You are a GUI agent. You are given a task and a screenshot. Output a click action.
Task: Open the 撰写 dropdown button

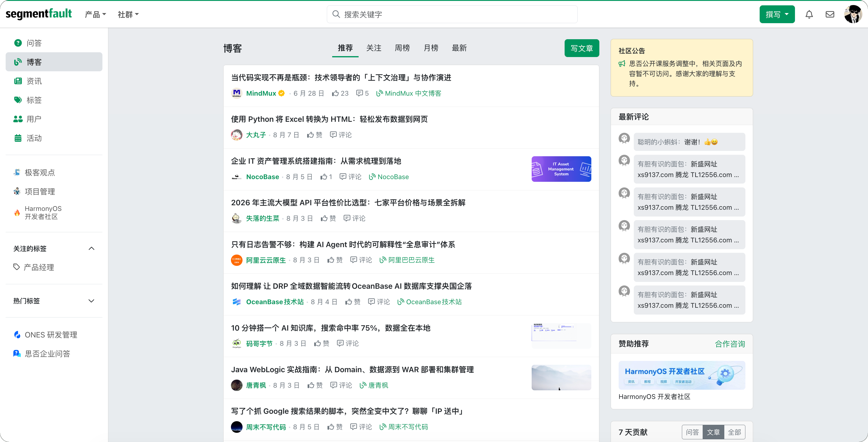tap(777, 14)
